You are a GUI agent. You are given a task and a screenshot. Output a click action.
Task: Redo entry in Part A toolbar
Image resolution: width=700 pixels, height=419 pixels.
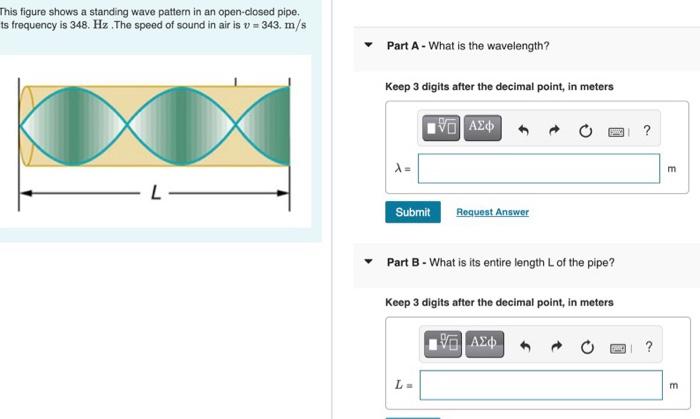point(554,131)
